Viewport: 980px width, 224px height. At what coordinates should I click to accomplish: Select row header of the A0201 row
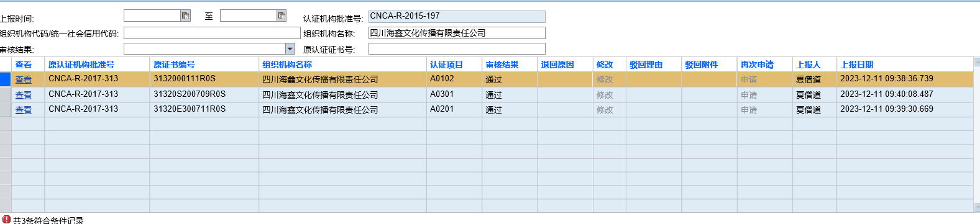click(6, 110)
